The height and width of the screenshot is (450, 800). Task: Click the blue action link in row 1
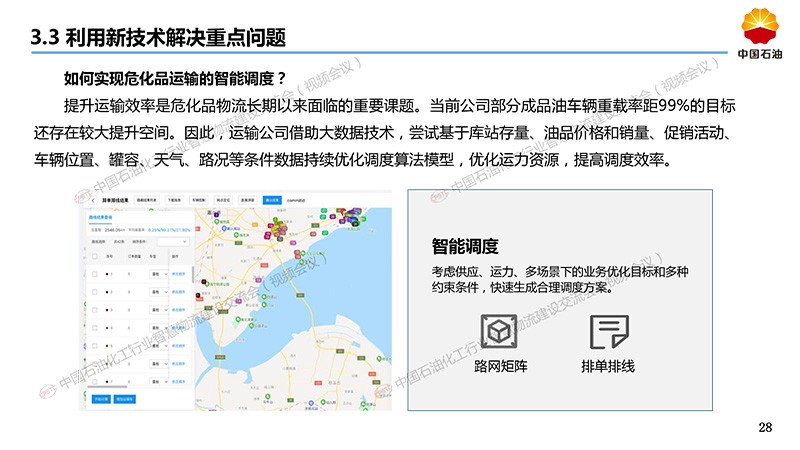[x=179, y=274]
